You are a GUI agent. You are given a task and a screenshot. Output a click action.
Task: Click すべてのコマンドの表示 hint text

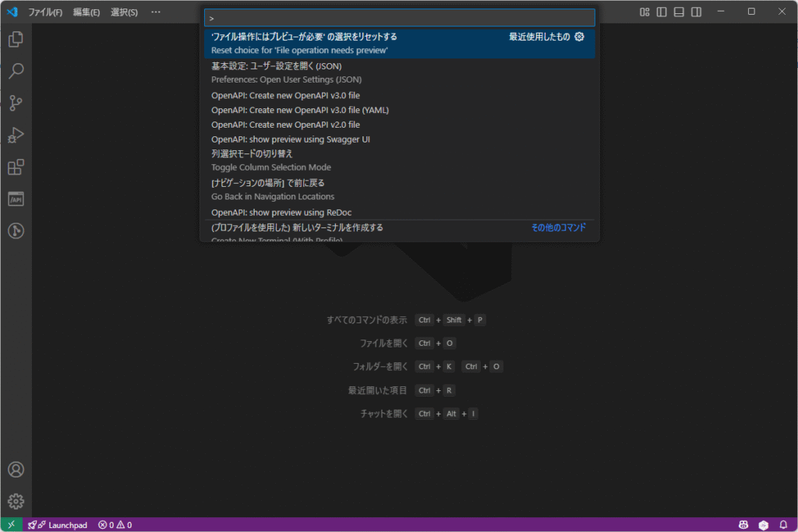[x=367, y=320]
